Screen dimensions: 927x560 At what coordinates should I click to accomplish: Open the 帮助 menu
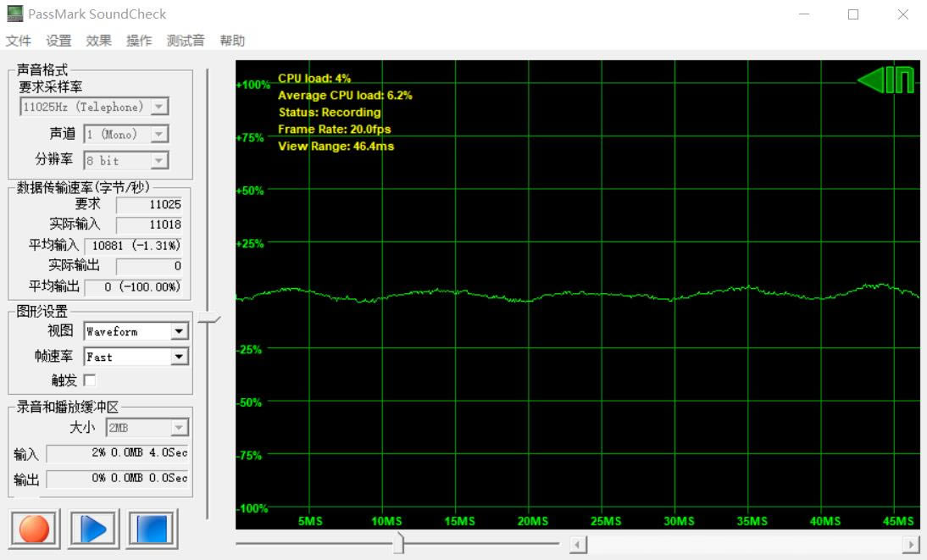pyautogui.click(x=232, y=41)
